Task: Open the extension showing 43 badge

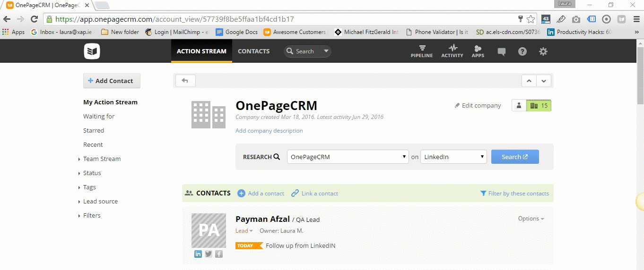Action: 546,19
